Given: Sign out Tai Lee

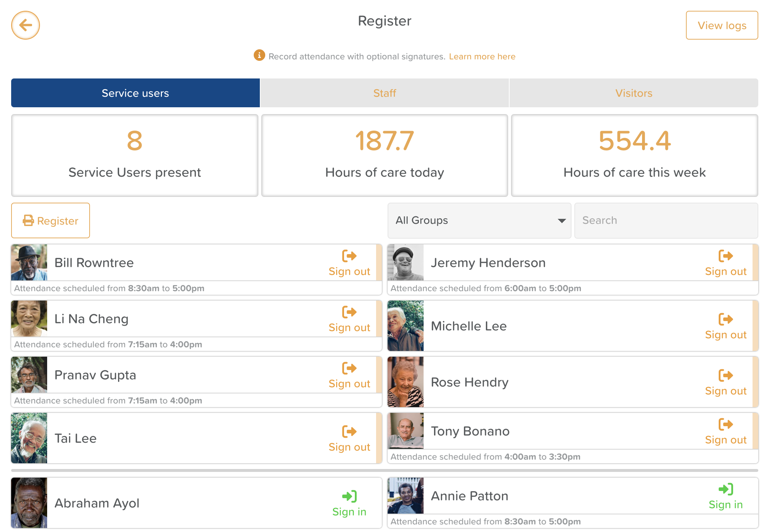Looking at the screenshot, I should pyautogui.click(x=349, y=439).
